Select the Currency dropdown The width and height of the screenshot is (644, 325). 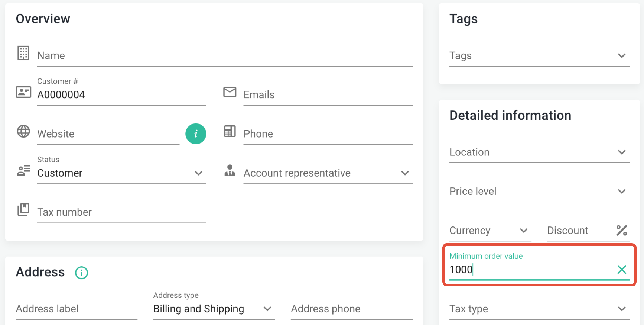pos(490,231)
